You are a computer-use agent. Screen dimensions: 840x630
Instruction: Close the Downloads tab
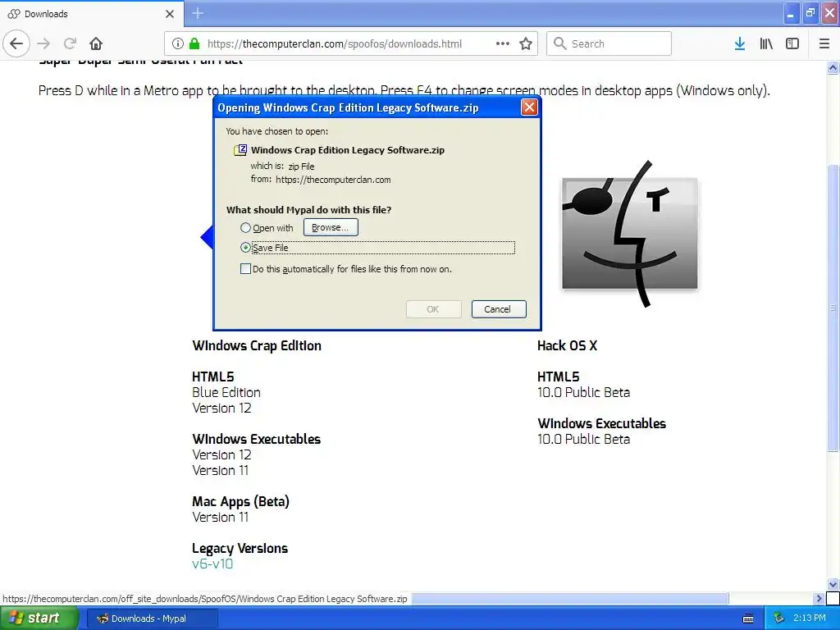point(170,14)
